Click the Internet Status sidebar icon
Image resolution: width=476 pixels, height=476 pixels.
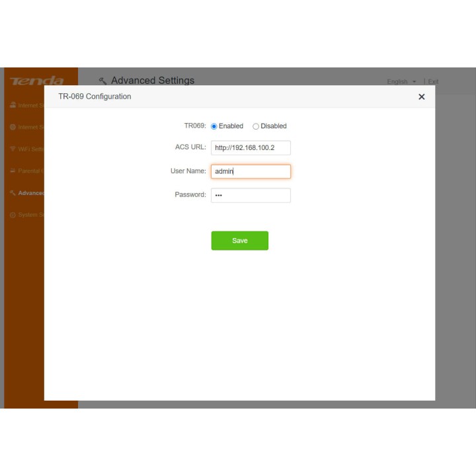click(x=13, y=105)
